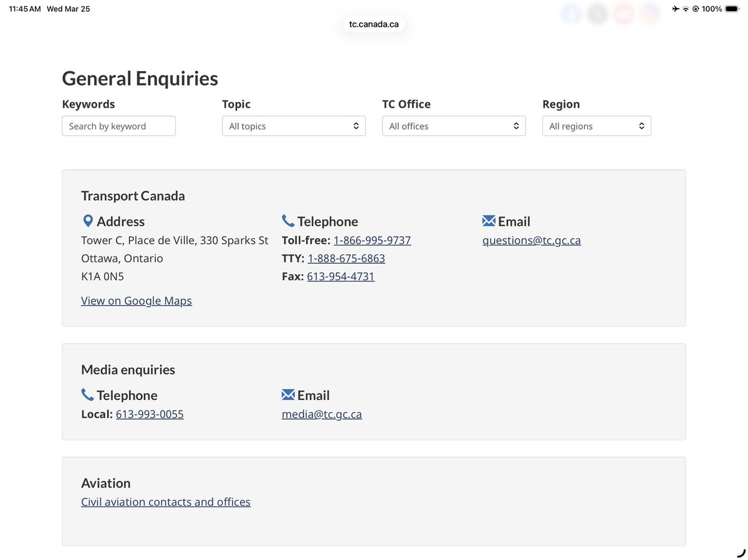Open the All regions dropdown

597,126
